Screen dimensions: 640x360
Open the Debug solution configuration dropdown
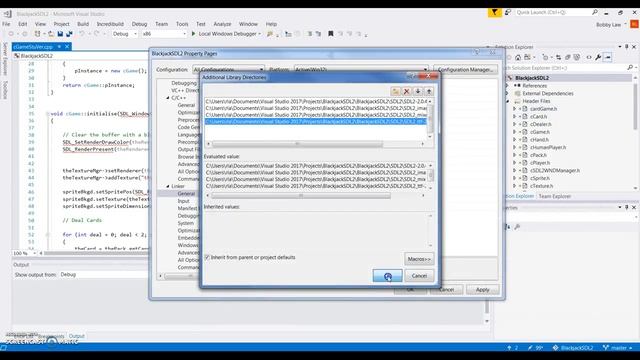(124, 34)
